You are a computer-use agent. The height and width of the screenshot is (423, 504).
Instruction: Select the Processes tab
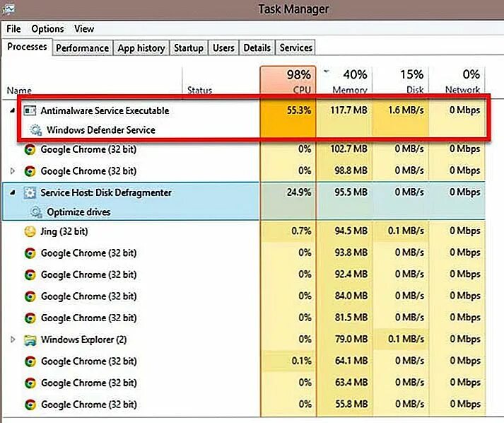point(27,47)
